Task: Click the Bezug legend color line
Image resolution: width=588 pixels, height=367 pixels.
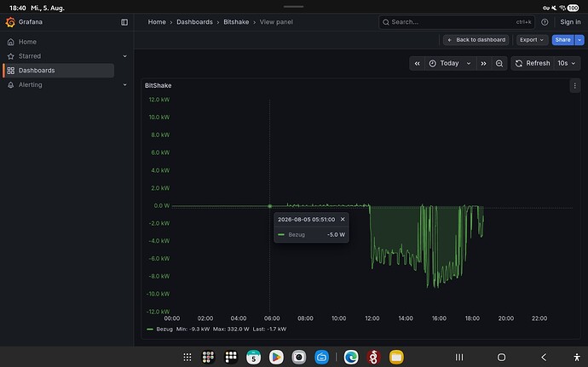Action: 150,330
